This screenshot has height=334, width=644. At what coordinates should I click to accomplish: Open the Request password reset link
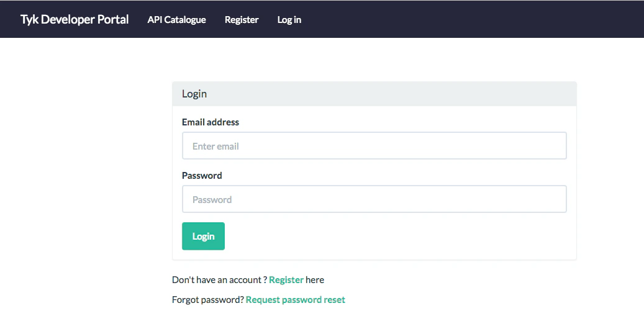click(x=296, y=299)
